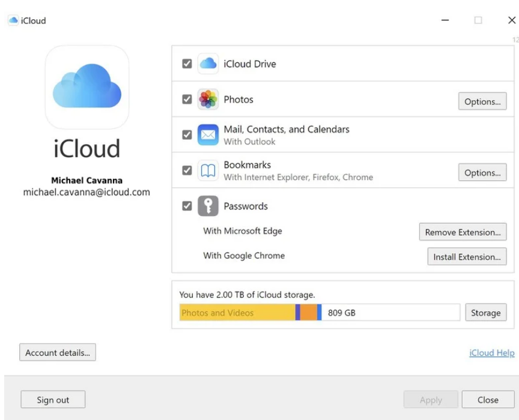Click the large iCloud logo

(87, 88)
